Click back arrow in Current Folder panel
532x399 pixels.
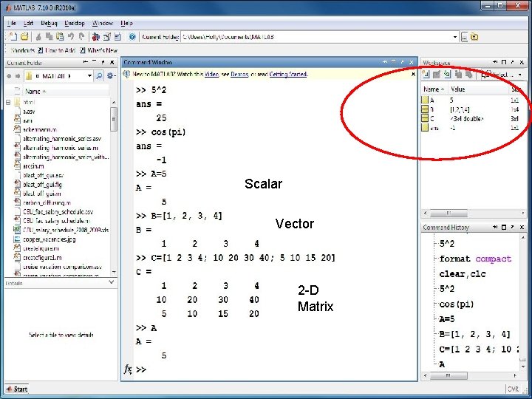click(x=9, y=76)
